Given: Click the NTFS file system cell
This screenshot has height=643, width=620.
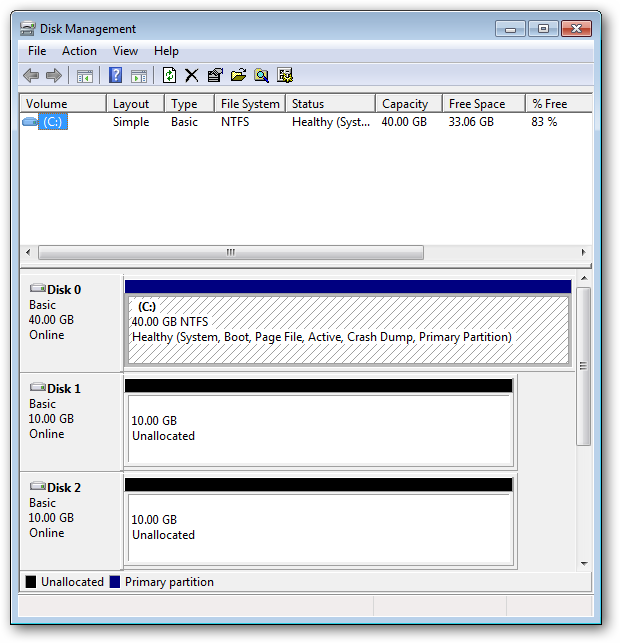Looking at the screenshot, I should pos(235,122).
